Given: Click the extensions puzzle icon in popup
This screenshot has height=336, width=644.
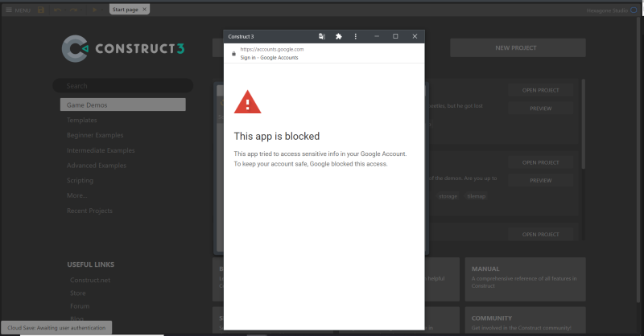Looking at the screenshot, I should [338, 36].
